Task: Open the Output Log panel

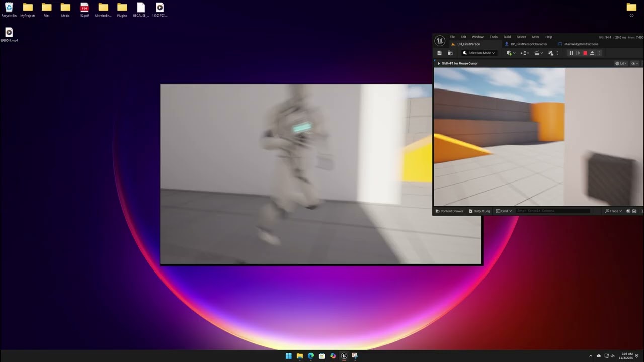Action: pyautogui.click(x=479, y=211)
